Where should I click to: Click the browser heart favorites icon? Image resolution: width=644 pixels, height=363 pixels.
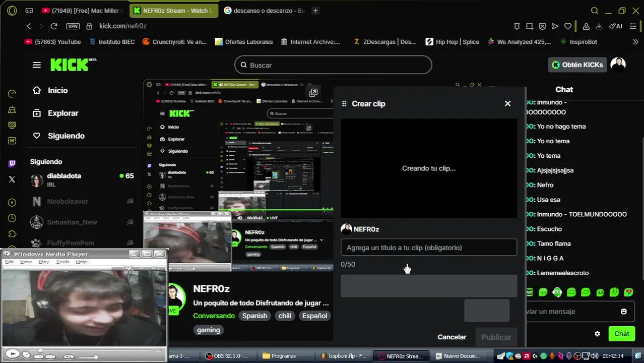coord(568,26)
